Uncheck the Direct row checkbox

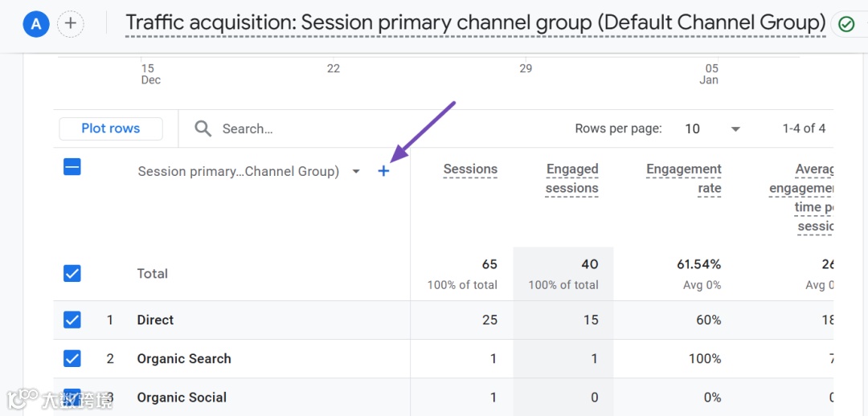click(72, 320)
